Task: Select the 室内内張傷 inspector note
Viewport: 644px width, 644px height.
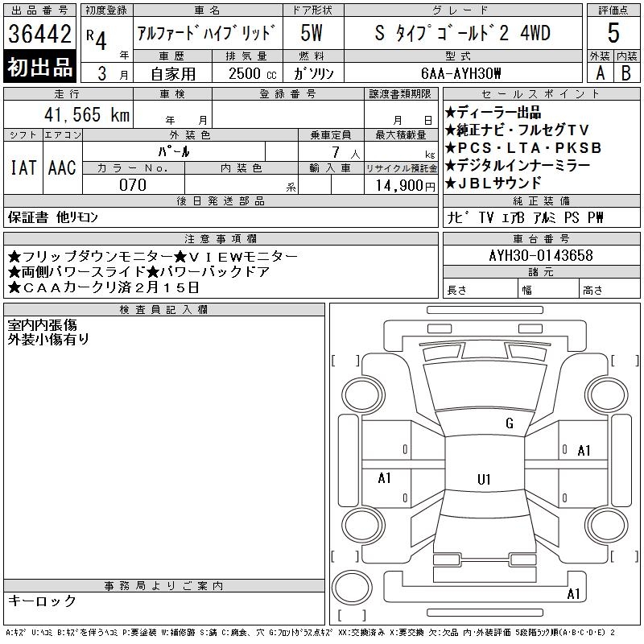Action: [x=43, y=324]
